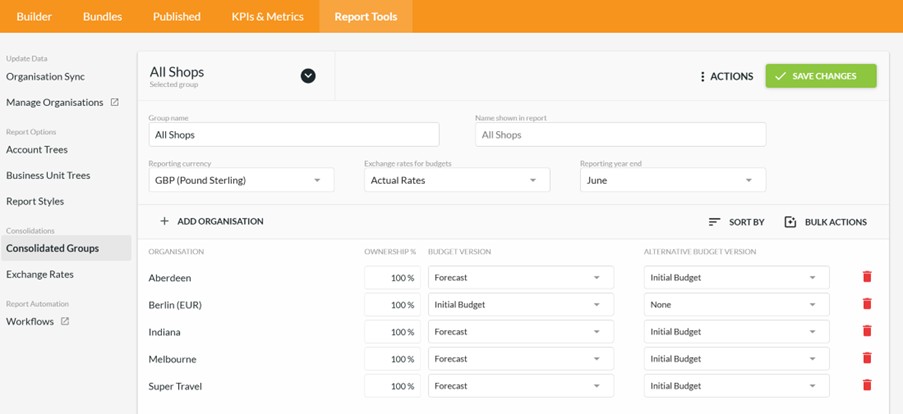The image size is (903, 414).
Task: Click Aberdeen ownership percentage field
Action: point(392,278)
